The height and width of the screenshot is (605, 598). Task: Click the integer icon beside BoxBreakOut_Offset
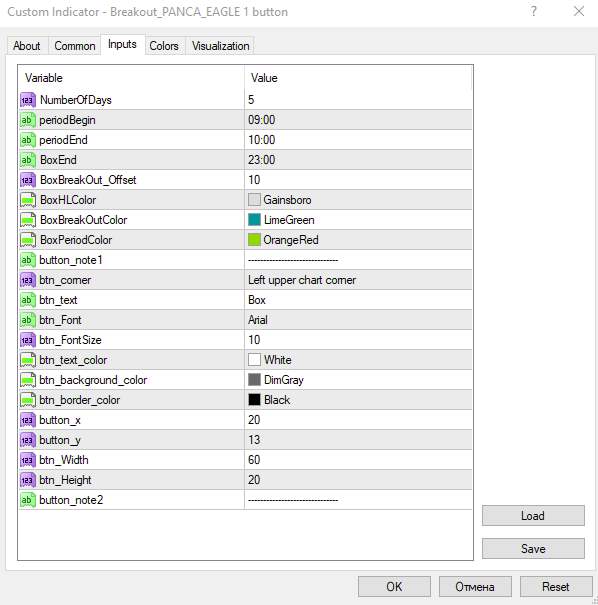click(28, 180)
